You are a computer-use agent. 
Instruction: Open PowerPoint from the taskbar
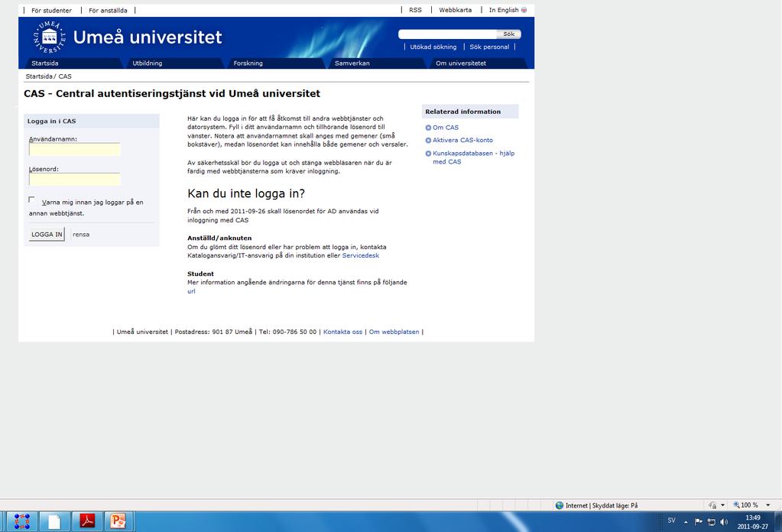tap(118, 521)
